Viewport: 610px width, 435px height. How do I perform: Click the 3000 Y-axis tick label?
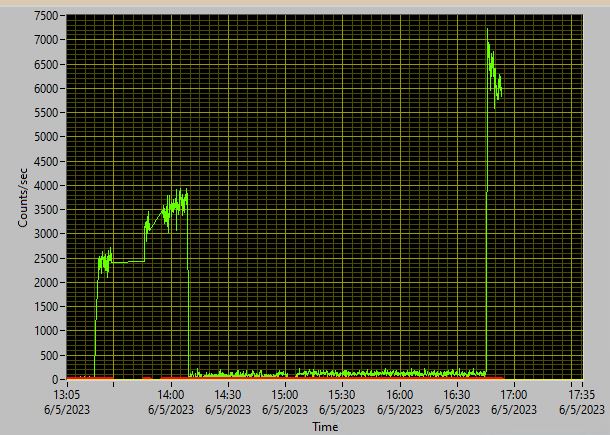[x=46, y=234]
